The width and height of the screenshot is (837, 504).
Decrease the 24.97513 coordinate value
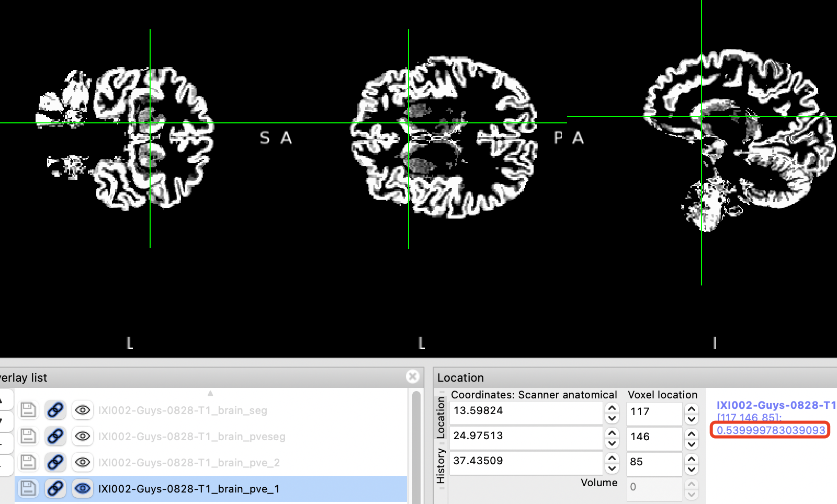tap(612, 443)
